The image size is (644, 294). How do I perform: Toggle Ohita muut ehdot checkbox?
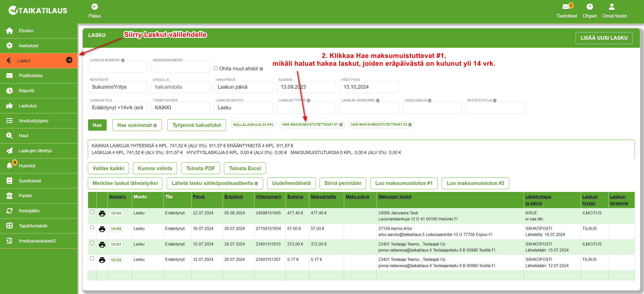(x=216, y=68)
